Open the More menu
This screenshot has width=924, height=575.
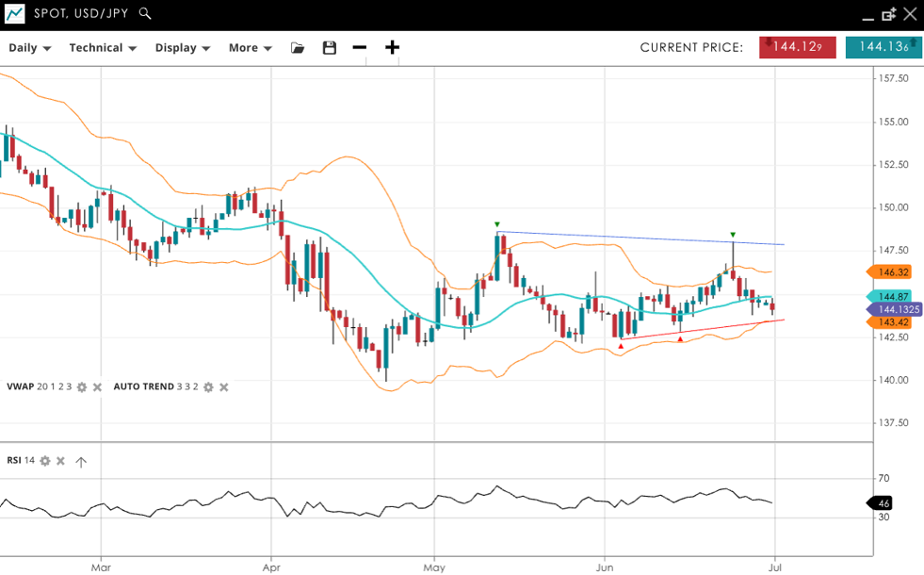(250, 48)
